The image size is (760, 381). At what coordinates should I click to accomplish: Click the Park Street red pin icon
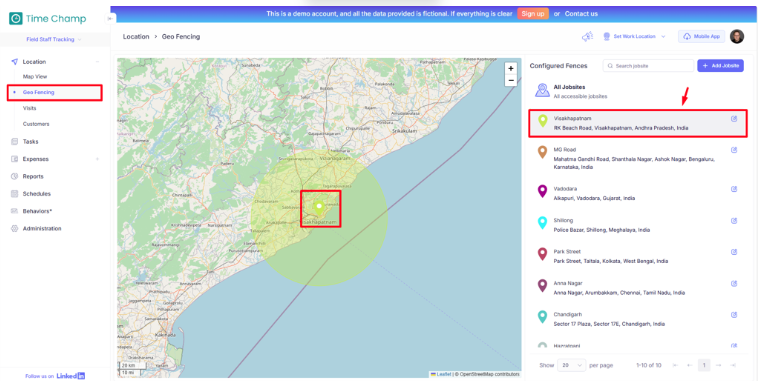click(x=543, y=254)
